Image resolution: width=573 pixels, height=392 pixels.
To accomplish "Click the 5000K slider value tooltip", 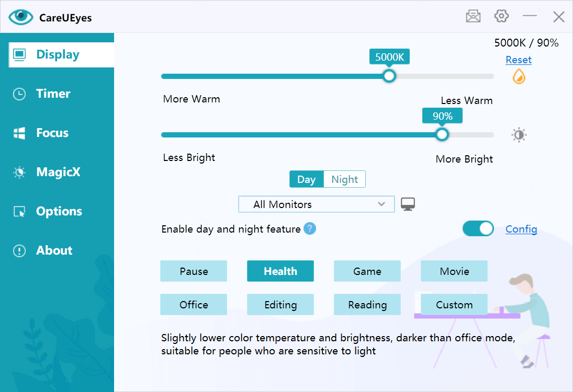I will coord(389,57).
